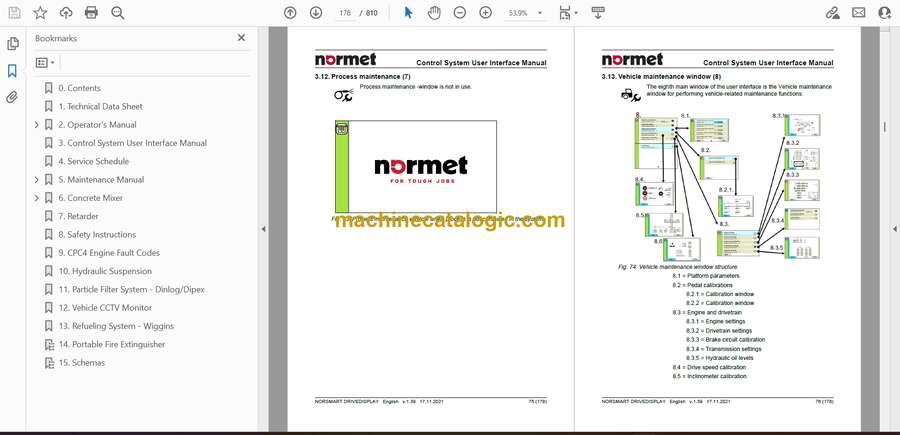Open the page fit options tool
The height and width of the screenshot is (435, 900).
pyautogui.click(x=565, y=13)
